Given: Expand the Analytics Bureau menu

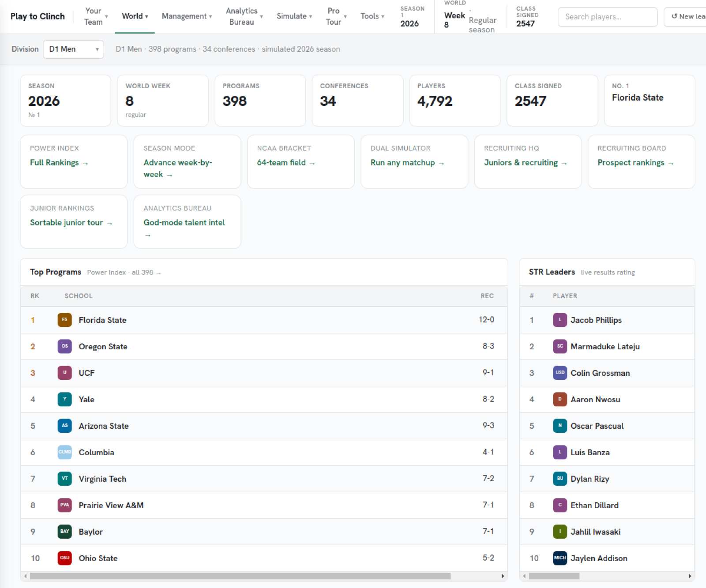Looking at the screenshot, I should click(244, 16).
